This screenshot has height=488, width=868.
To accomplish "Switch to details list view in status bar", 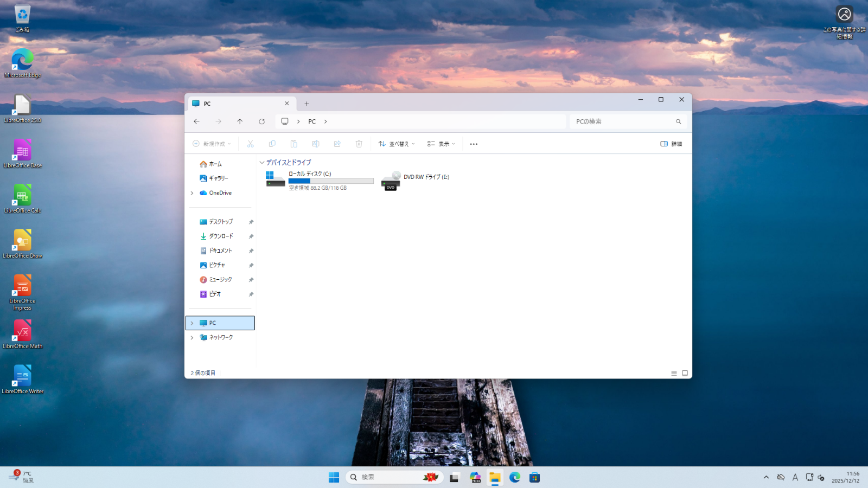I will pyautogui.click(x=674, y=373).
